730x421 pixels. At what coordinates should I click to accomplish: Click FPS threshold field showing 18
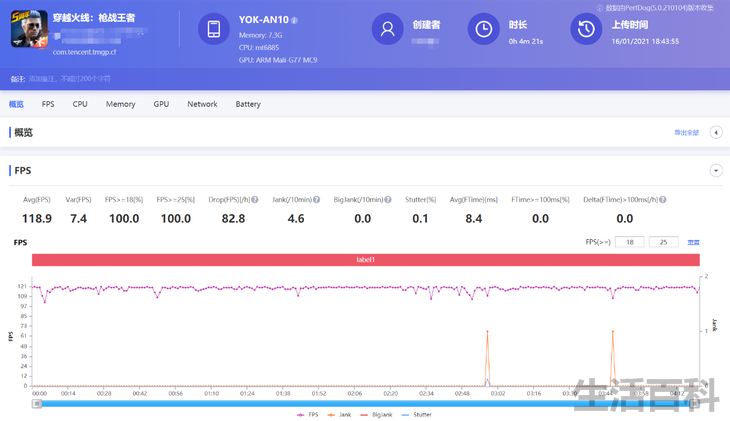[x=630, y=242]
